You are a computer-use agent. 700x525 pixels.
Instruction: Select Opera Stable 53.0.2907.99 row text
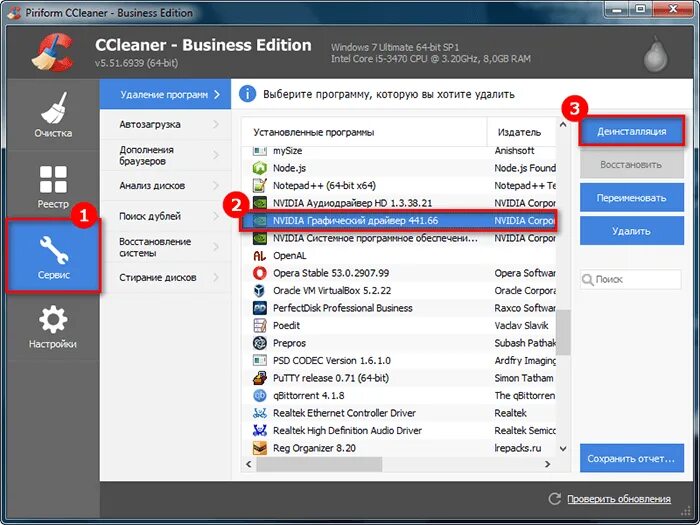(331, 273)
